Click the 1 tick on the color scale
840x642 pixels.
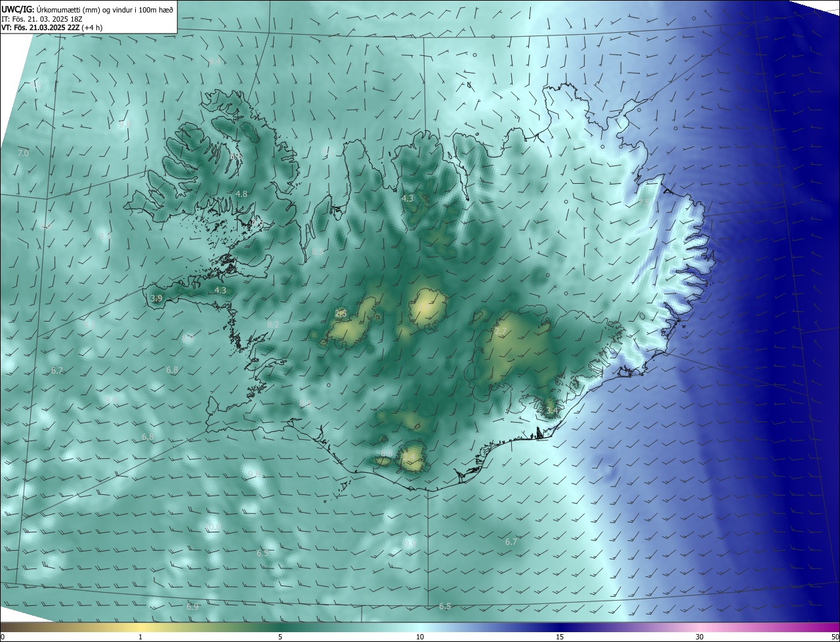coord(140,637)
